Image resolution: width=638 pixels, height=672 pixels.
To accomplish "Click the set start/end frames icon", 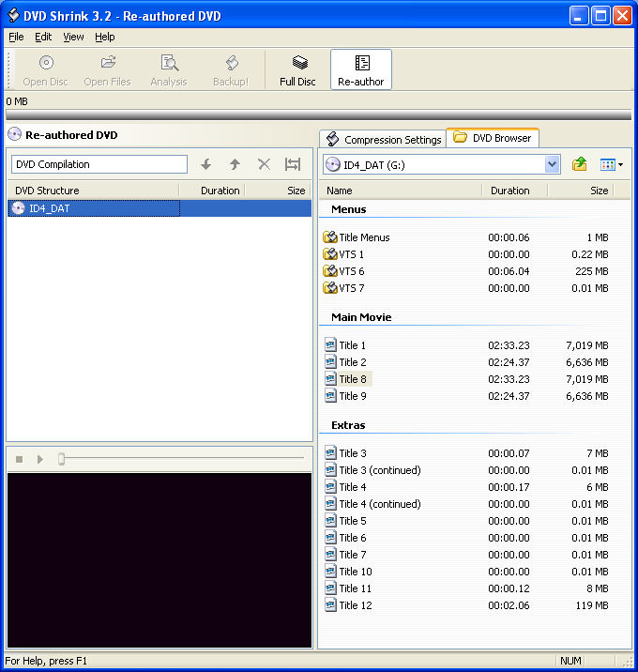I will click(x=293, y=164).
